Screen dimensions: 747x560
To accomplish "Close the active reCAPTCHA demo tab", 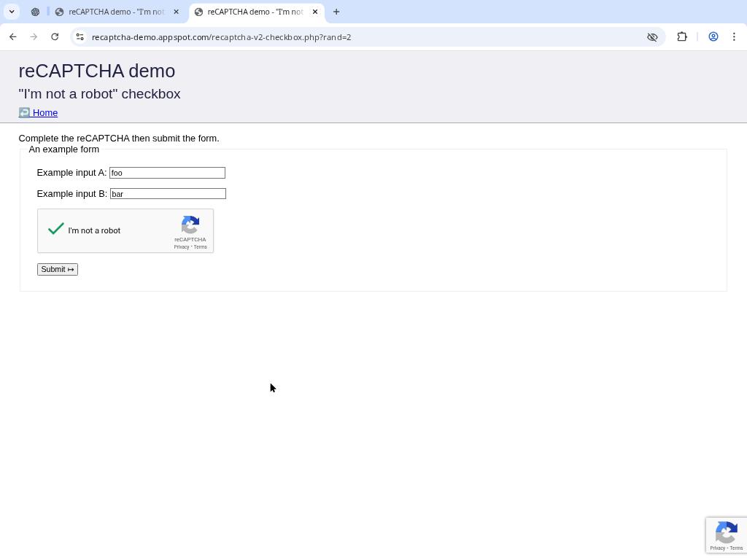I will point(315,12).
